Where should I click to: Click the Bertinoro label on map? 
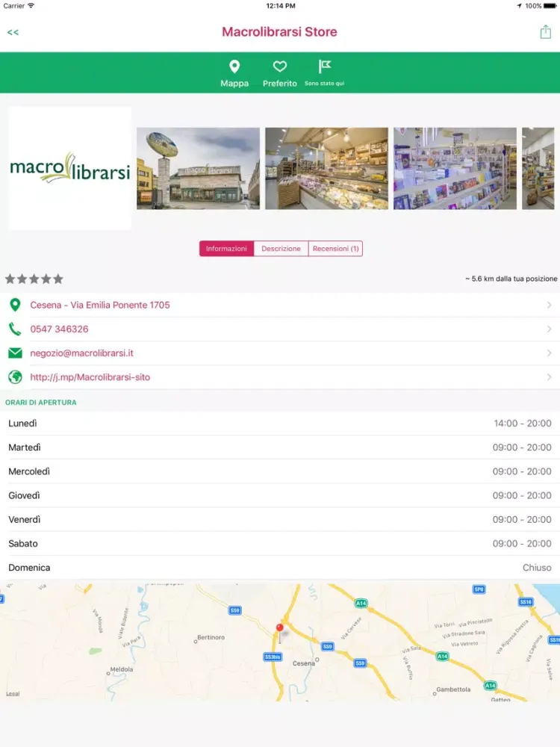point(211,637)
